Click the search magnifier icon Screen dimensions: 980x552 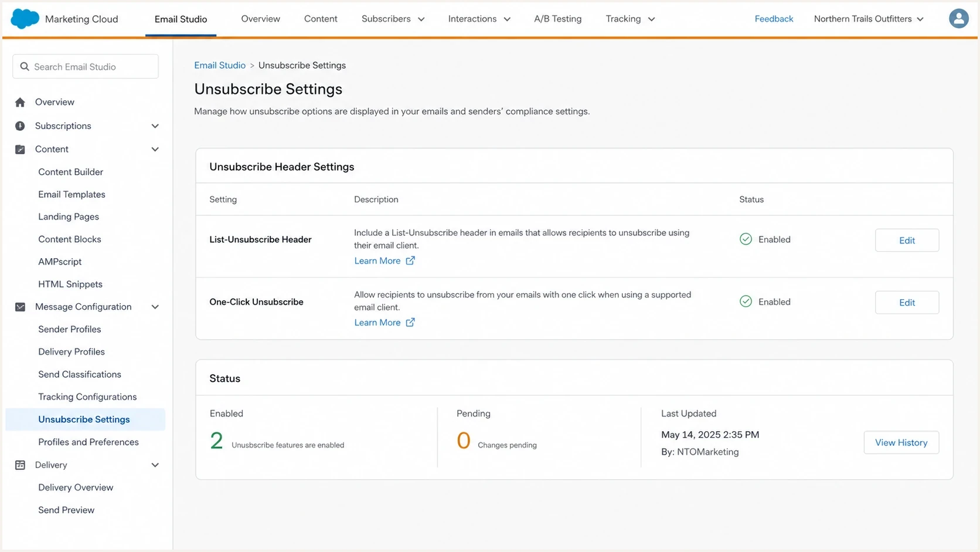[x=25, y=67]
